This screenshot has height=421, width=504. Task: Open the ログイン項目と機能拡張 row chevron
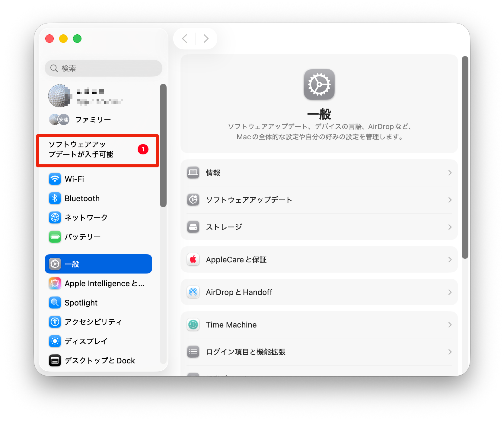[x=450, y=352]
